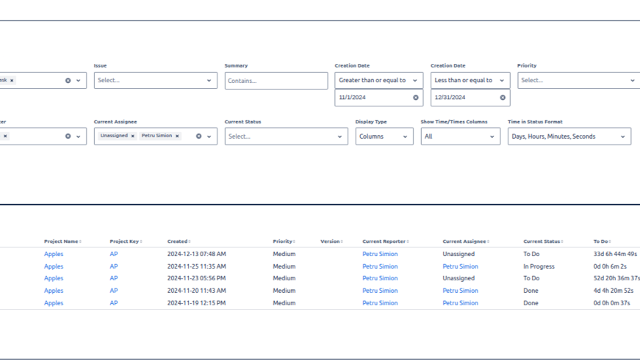Sort by Priority column header

pyautogui.click(x=284, y=241)
